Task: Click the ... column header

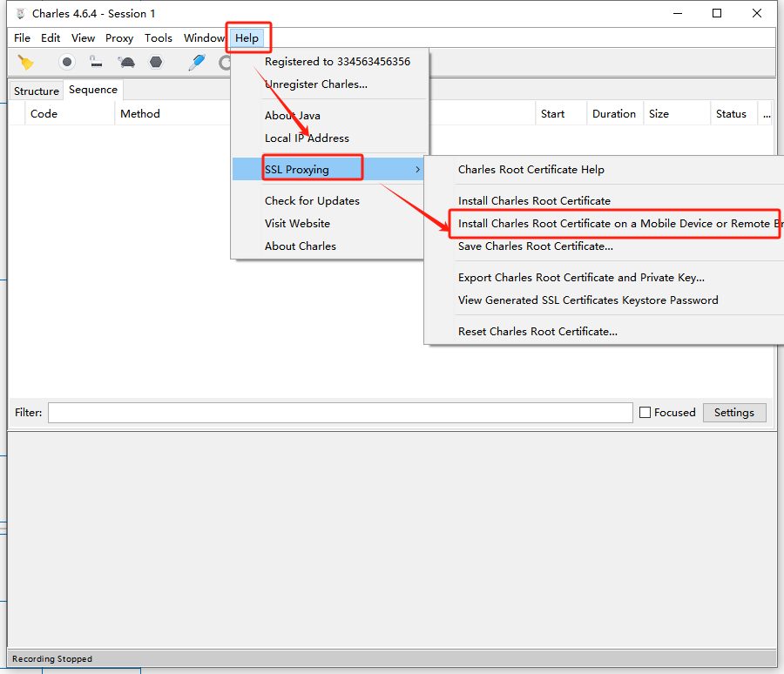Action: pos(767,114)
